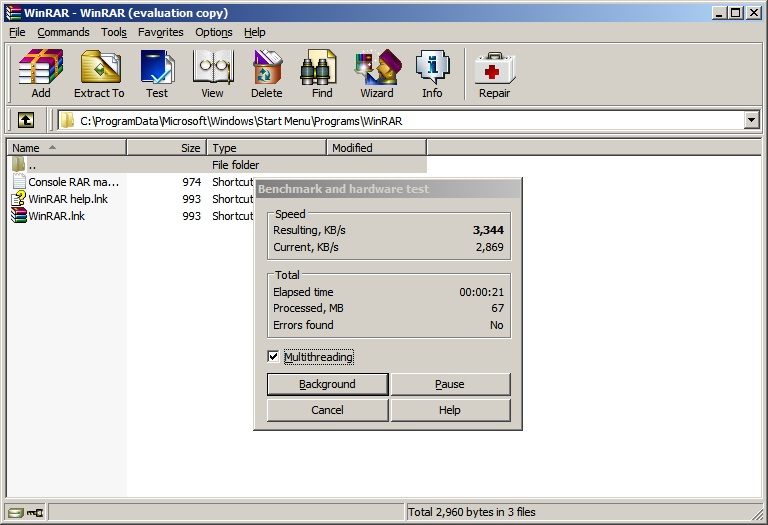Click the Errors found value No
The height and width of the screenshot is (525, 768).
497,325
